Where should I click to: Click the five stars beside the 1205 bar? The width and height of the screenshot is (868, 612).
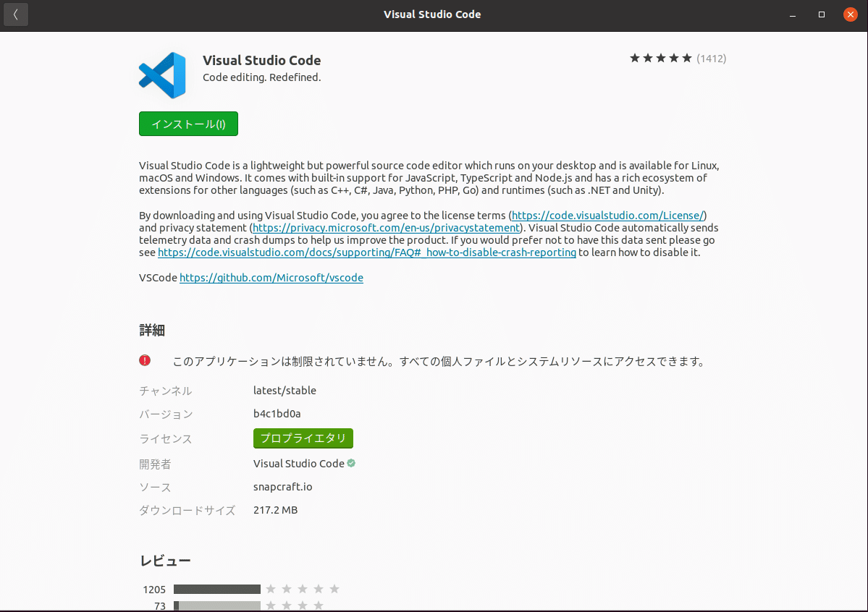tap(303, 590)
